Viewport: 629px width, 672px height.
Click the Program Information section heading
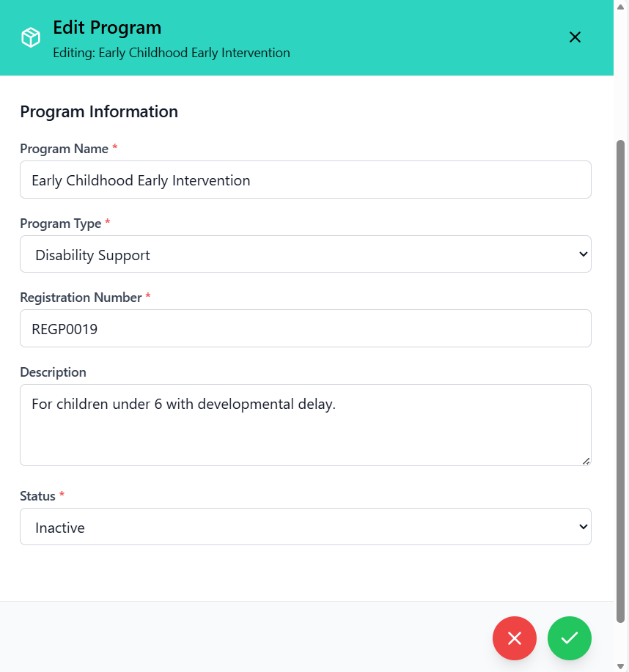click(x=99, y=112)
